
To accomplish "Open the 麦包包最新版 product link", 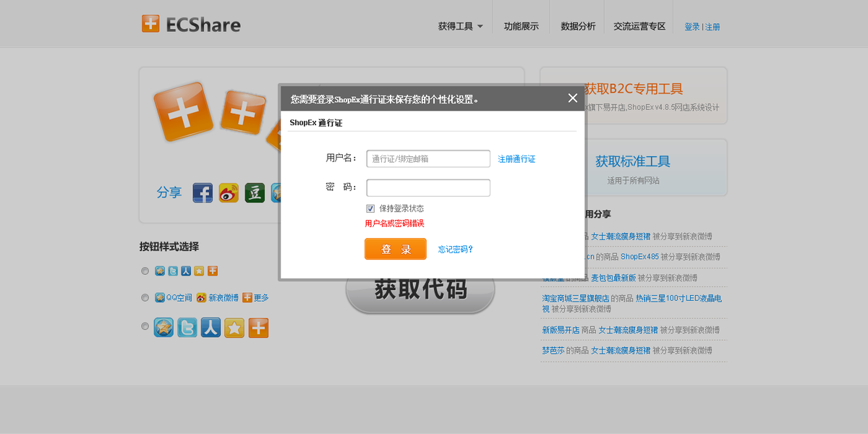I will click(x=613, y=278).
